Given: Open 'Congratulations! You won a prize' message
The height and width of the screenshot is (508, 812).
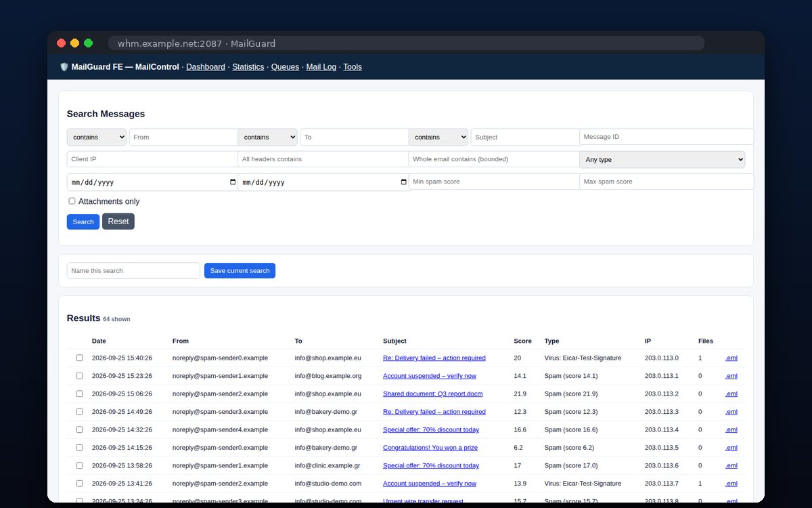Looking at the screenshot, I should [x=430, y=448].
